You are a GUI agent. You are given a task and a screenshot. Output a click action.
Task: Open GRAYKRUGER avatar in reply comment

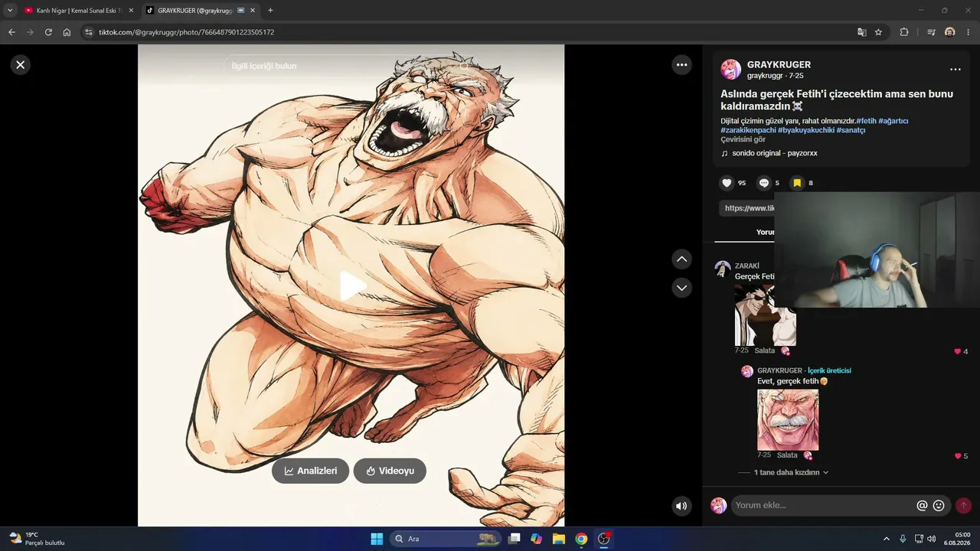(x=747, y=371)
